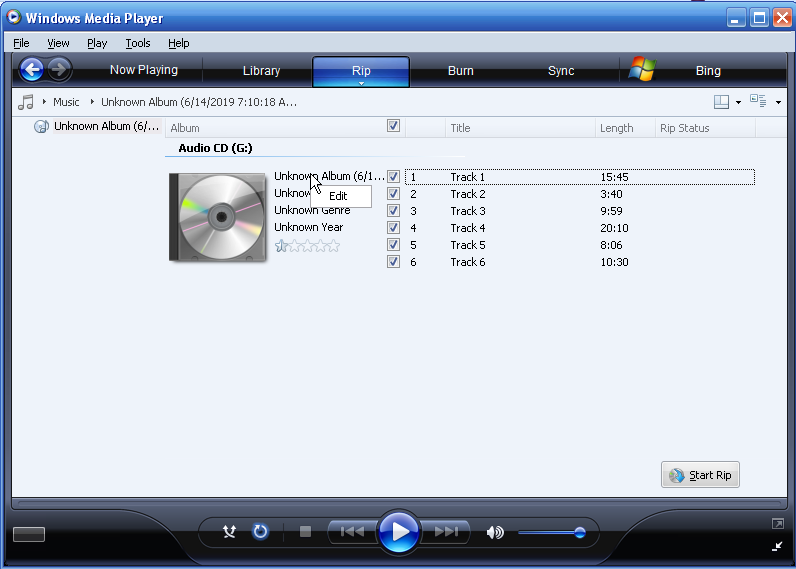
Task: Rate the album five stars
Action: 334,247
